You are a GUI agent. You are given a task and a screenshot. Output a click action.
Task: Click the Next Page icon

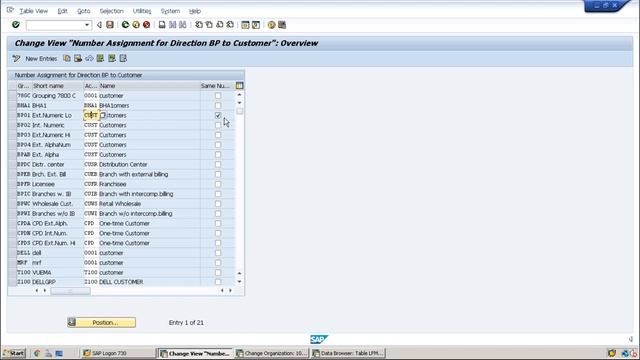(x=220, y=25)
